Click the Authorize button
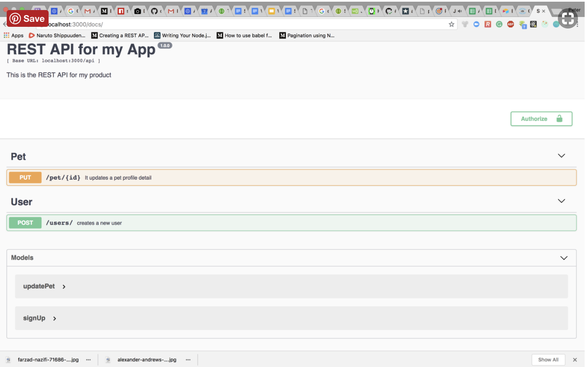Image resolution: width=588 pixels, height=367 pixels. point(541,119)
